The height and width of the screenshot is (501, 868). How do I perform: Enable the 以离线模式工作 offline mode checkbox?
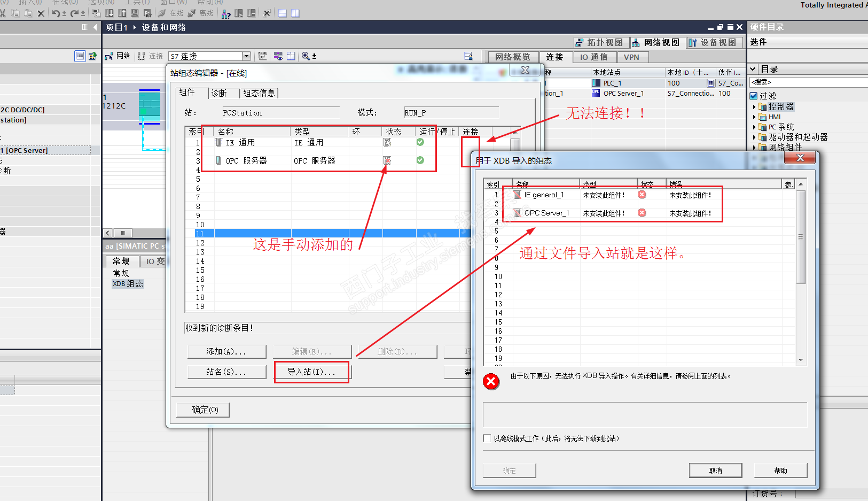[x=487, y=438]
